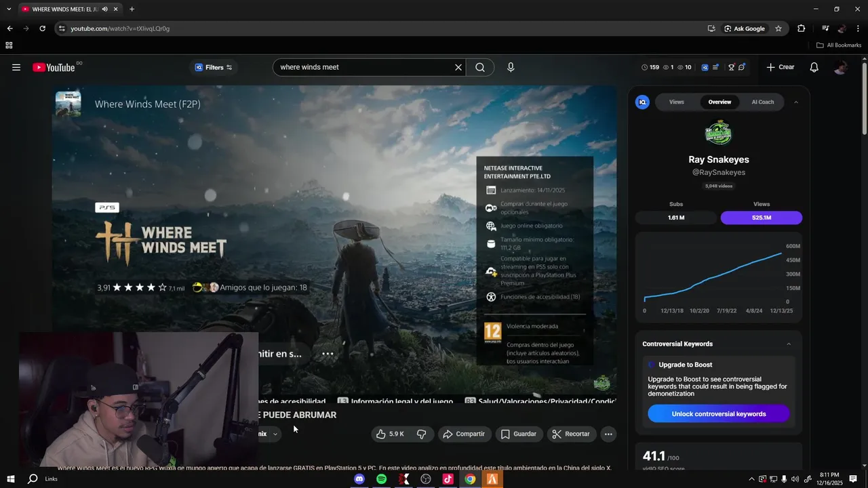The height and width of the screenshot is (488, 868).
Task: Open the three-dot overlay menu in the video
Action: pyautogui.click(x=328, y=354)
